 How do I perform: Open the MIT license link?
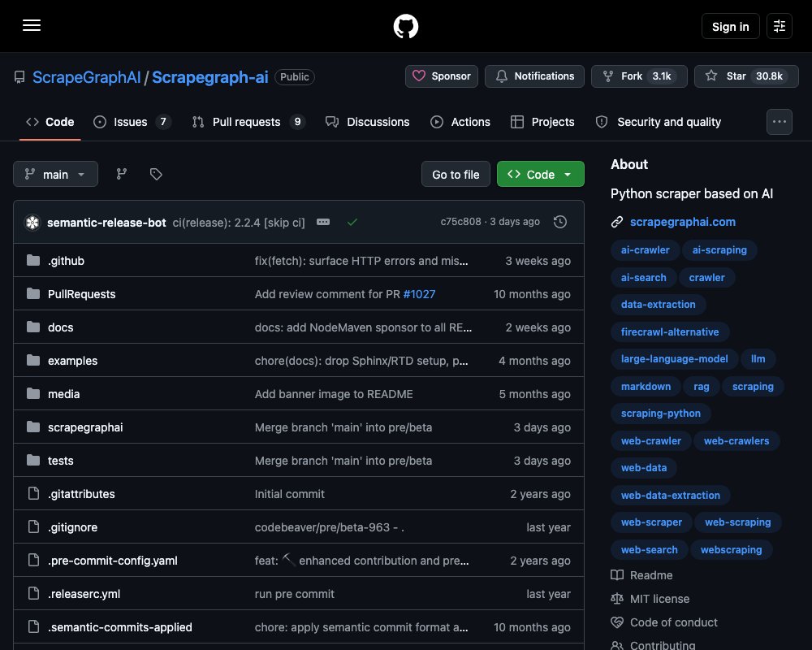(659, 599)
